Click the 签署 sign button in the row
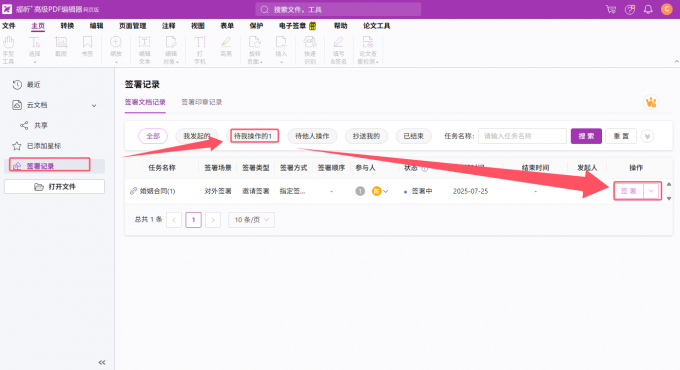680x370 pixels. pyautogui.click(x=629, y=191)
